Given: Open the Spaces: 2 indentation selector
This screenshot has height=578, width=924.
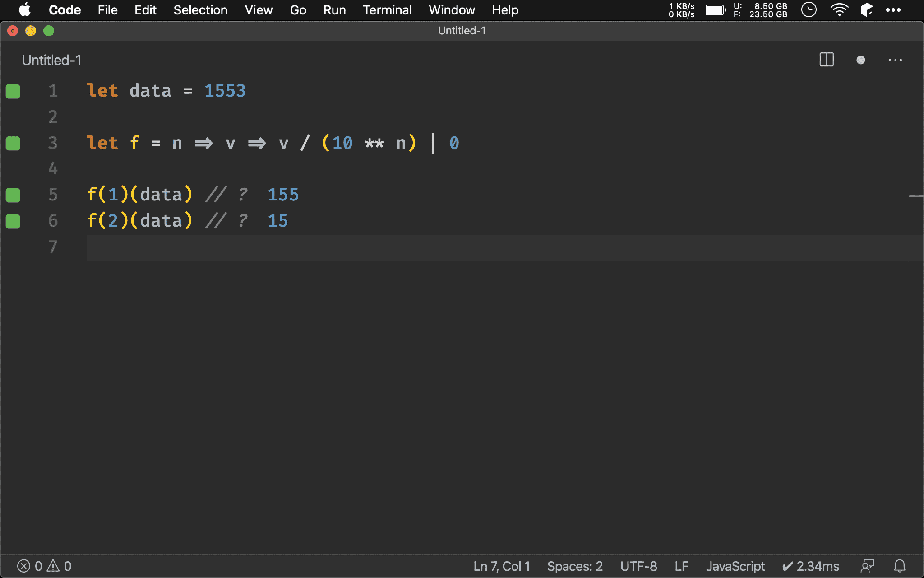Looking at the screenshot, I should [x=575, y=566].
